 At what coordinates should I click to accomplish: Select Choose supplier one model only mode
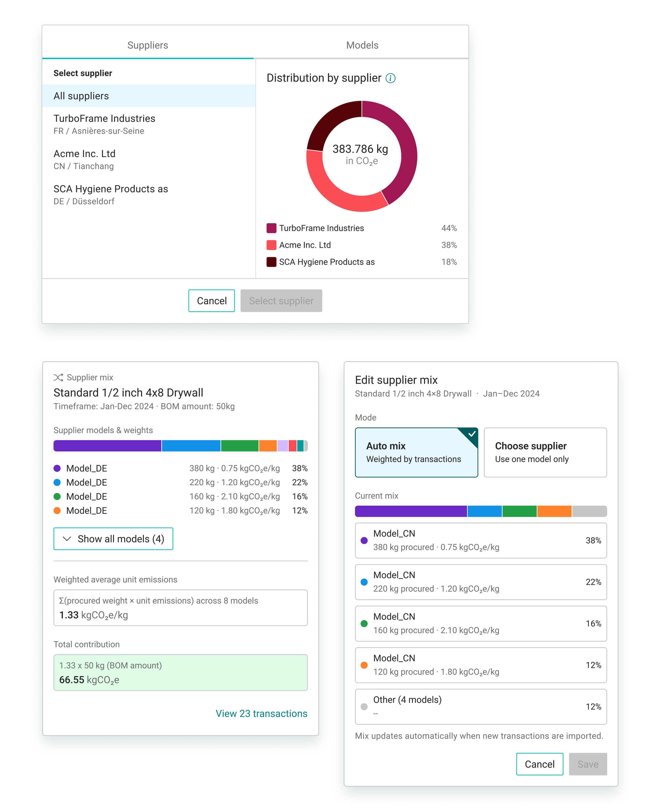(x=545, y=452)
